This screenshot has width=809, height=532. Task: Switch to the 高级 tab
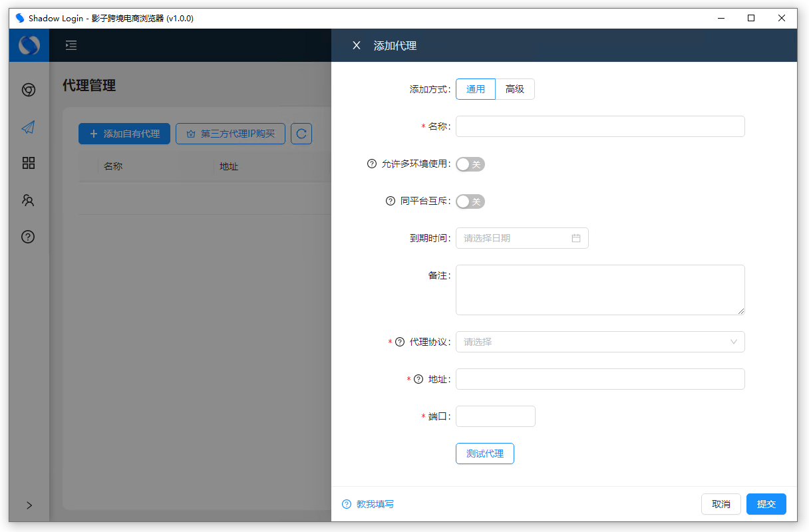[516, 88]
